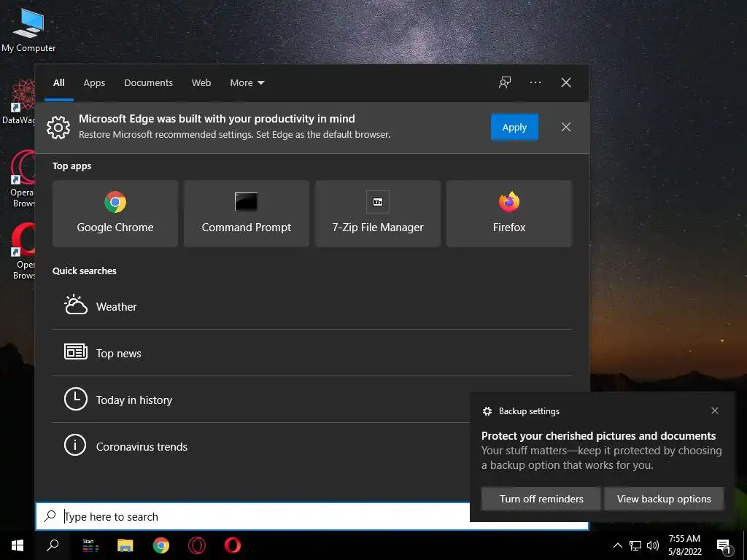
Task: Apply recommended Microsoft Edge settings
Action: click(514, 127)
